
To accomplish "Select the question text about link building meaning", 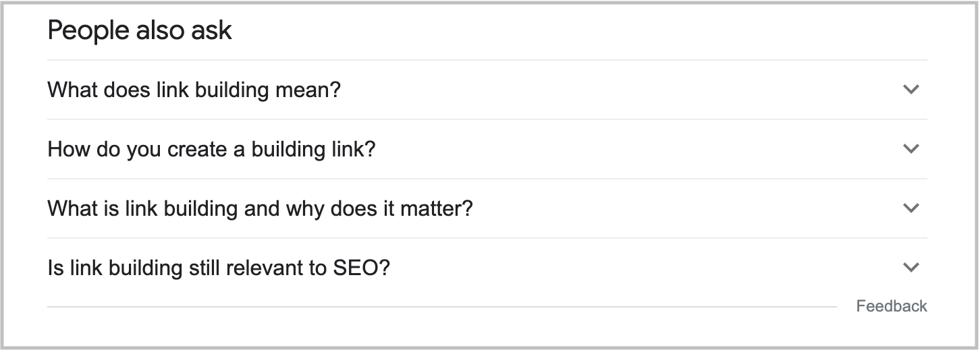I will coord(194,90).
